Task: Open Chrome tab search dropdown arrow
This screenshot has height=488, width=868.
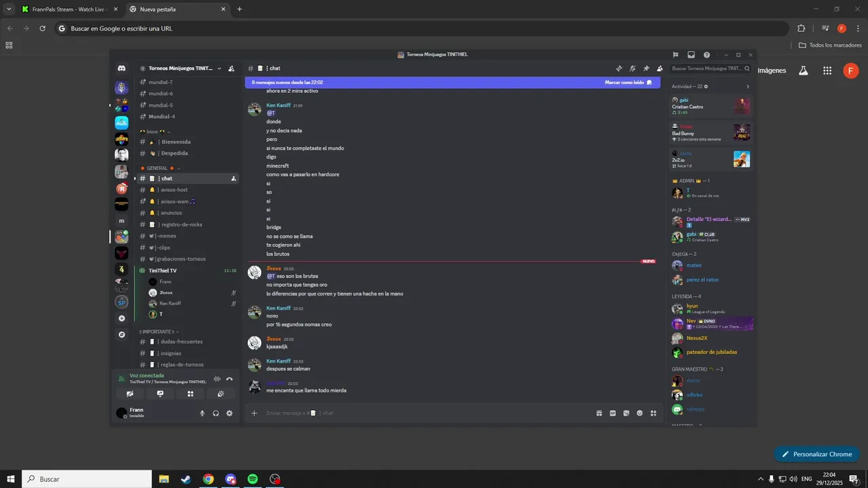Action: pos(9,9)
